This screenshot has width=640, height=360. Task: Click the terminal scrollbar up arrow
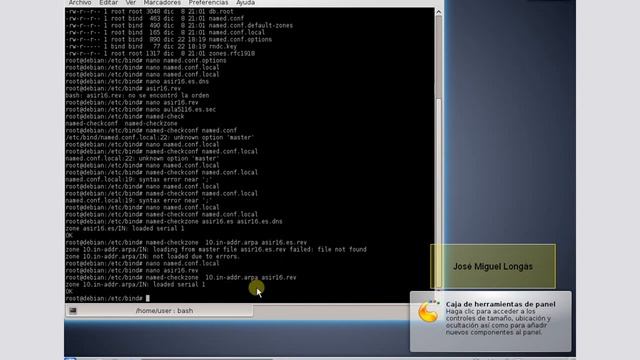[438, 12]
